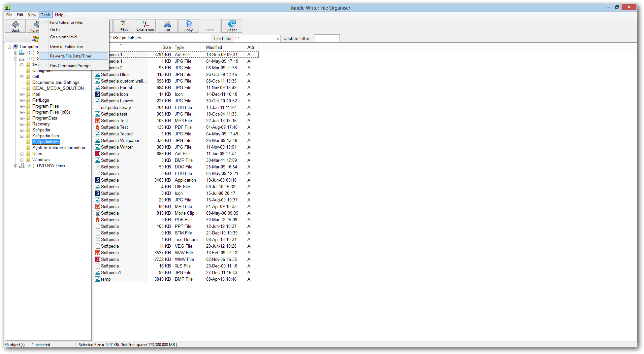Sort by the Attr column header
Viewport: 644px width, 354px height.
click(x=252, y=48)
